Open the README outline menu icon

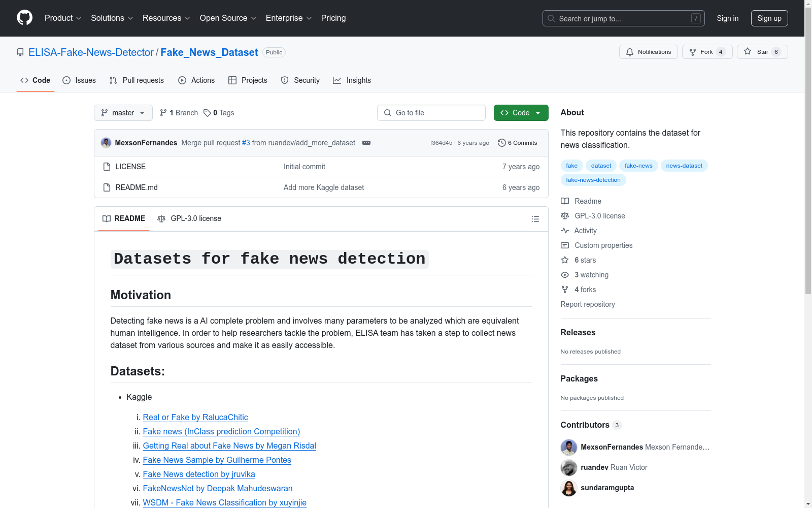click(535, 219)
